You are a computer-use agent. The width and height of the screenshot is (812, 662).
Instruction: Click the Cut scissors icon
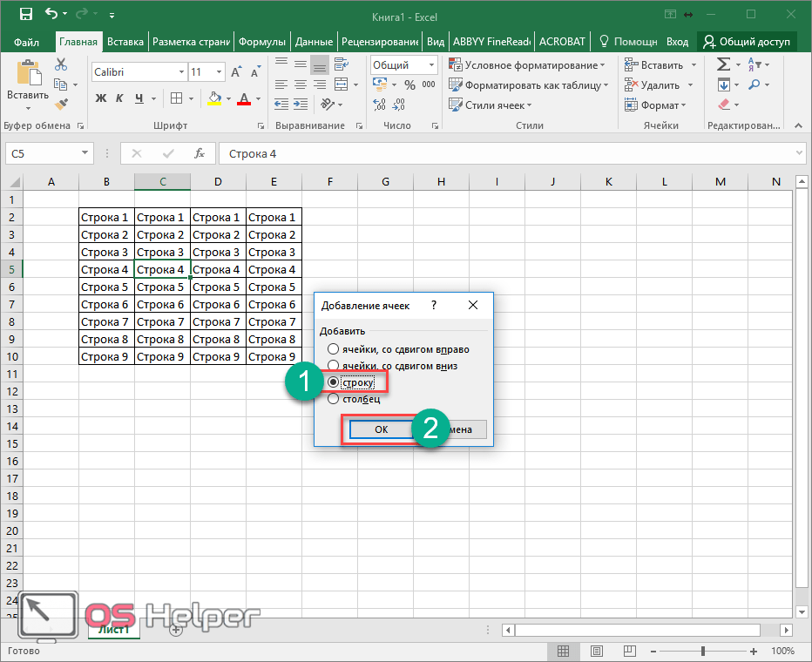[x=61, y=64]
